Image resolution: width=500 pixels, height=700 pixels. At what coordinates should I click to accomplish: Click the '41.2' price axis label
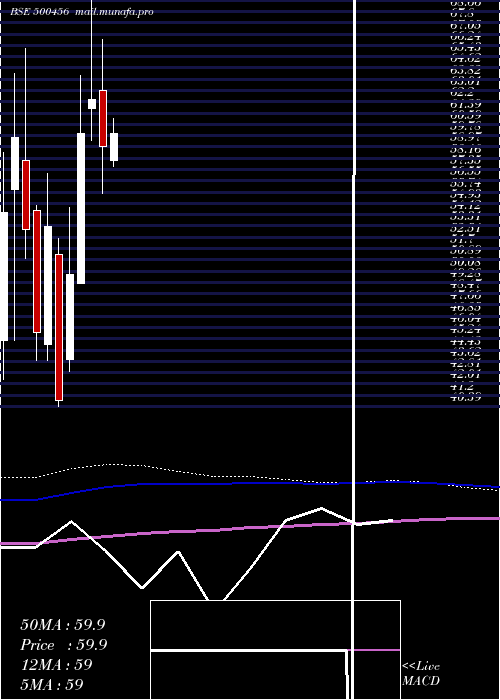(x=462, y=386)
